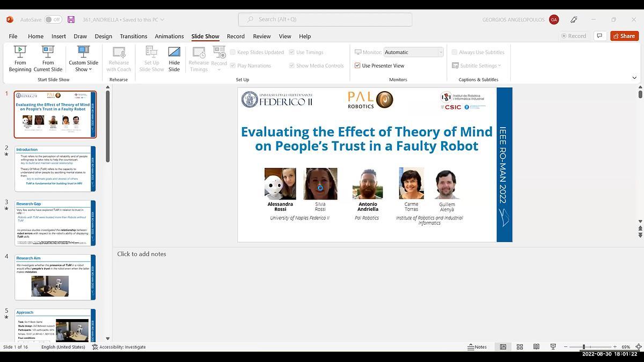Click English (United States) language indicator
The image size is (644, 362).
pyautogui.click(x=63, y=347)
